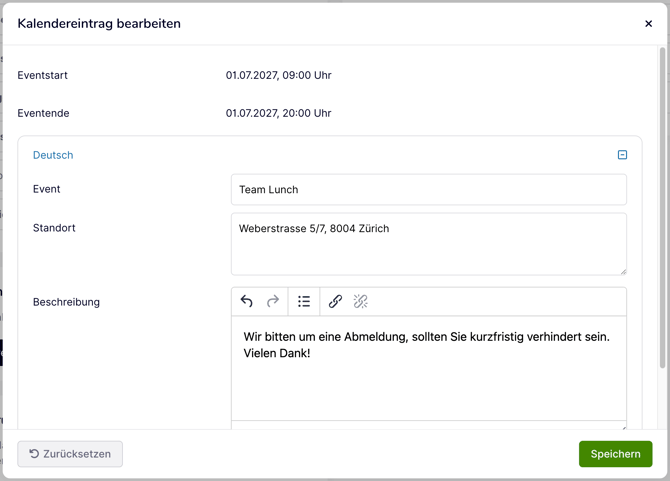The width and height of the screenshot is (670, 481).
Task: Click the redo arrow in description toolbar
Action: pyautogui.click(x=273, y=301)
